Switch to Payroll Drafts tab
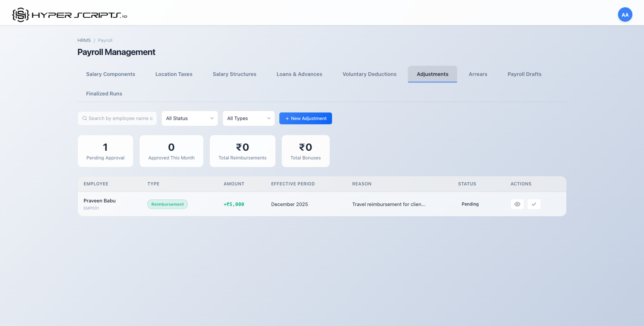This screenshot has width=644, height=326. pos(524,74)
